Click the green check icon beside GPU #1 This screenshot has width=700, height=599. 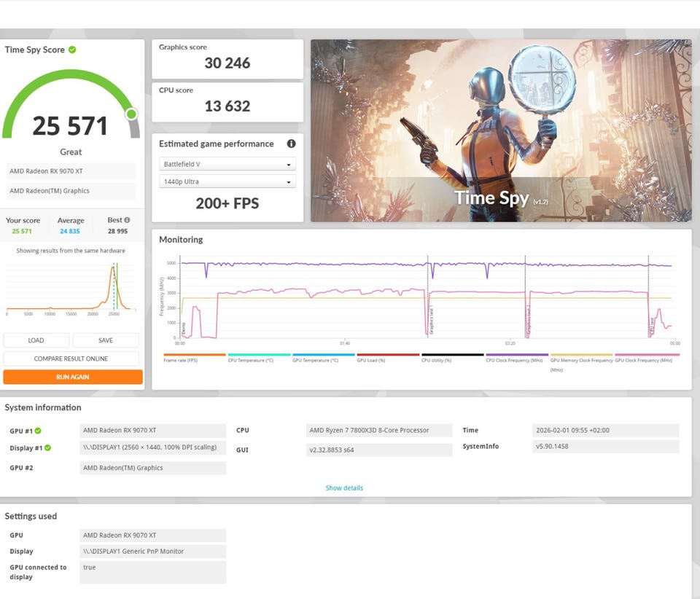pyautogui.click(x=38, y=431)
